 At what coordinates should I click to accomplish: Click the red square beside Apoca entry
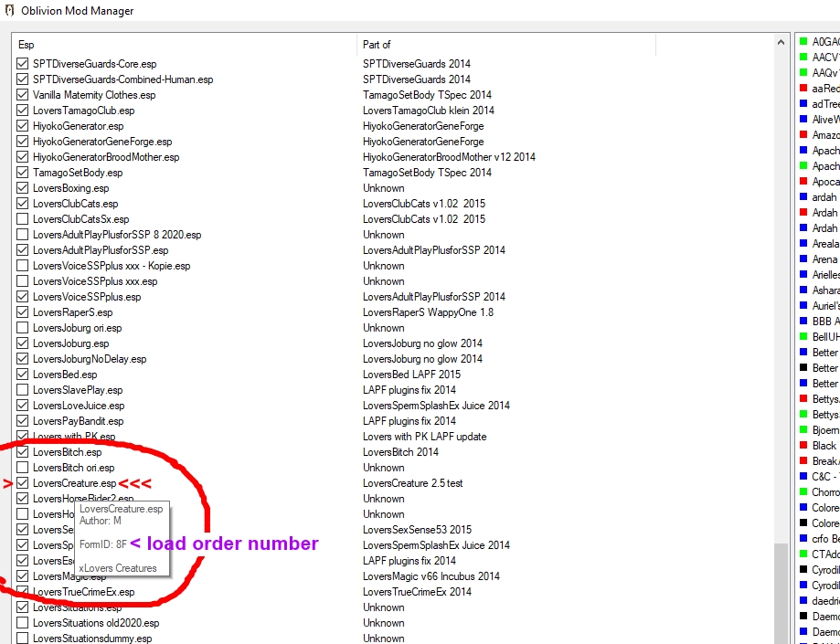(x=803, y=181)
